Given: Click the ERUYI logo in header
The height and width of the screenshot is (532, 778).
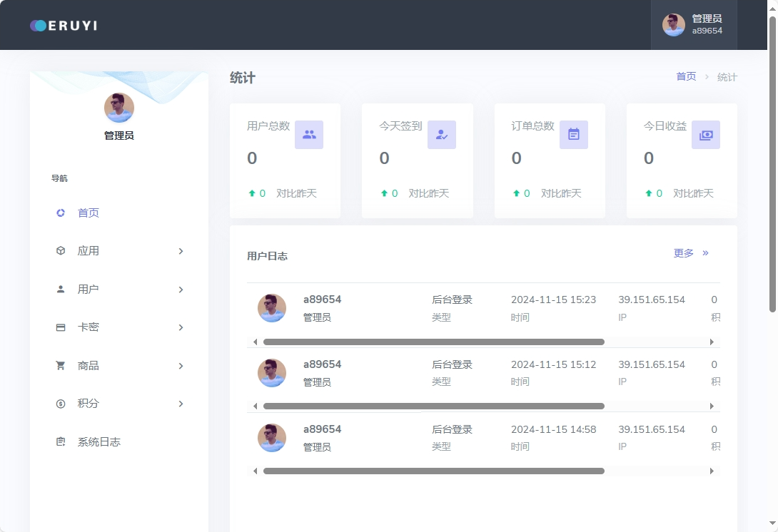Looking at the screenshot, I should 64,25.
